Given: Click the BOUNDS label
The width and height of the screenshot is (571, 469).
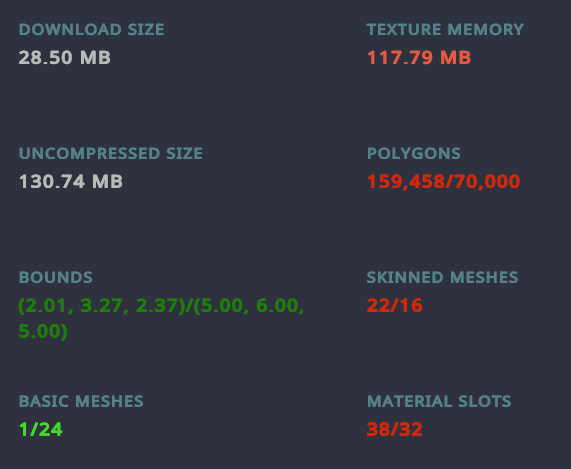Looking at the screenshot, I should [56, 277].
